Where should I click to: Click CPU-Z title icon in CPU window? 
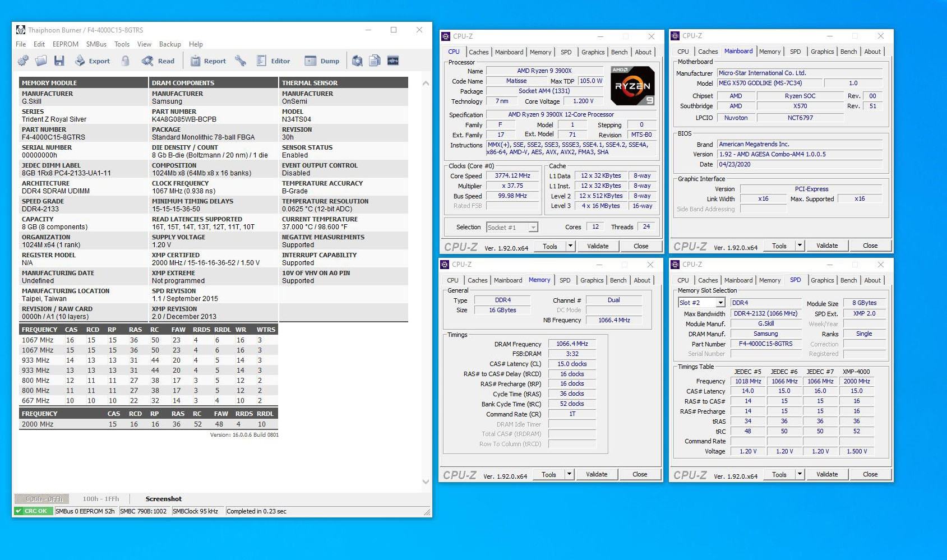click(x=446, y=36)
